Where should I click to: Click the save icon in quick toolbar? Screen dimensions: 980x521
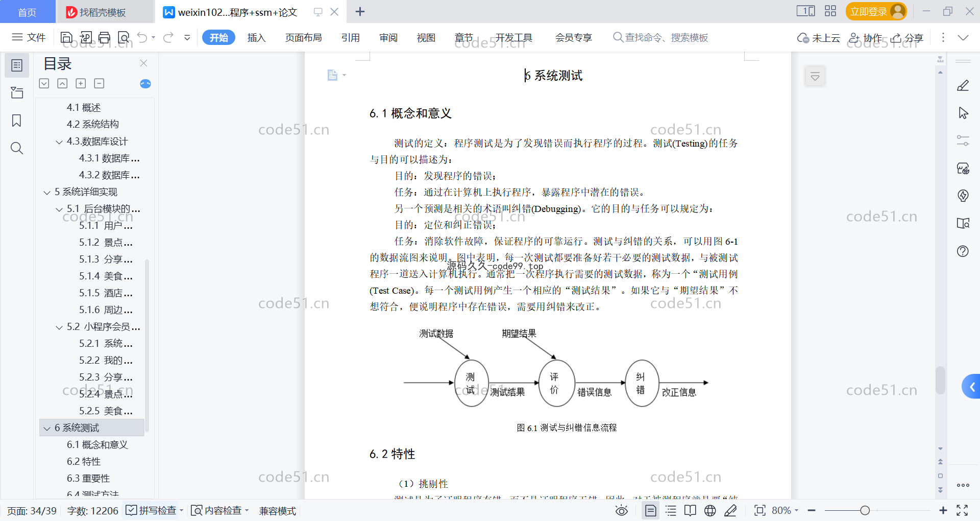click(66, 37)
